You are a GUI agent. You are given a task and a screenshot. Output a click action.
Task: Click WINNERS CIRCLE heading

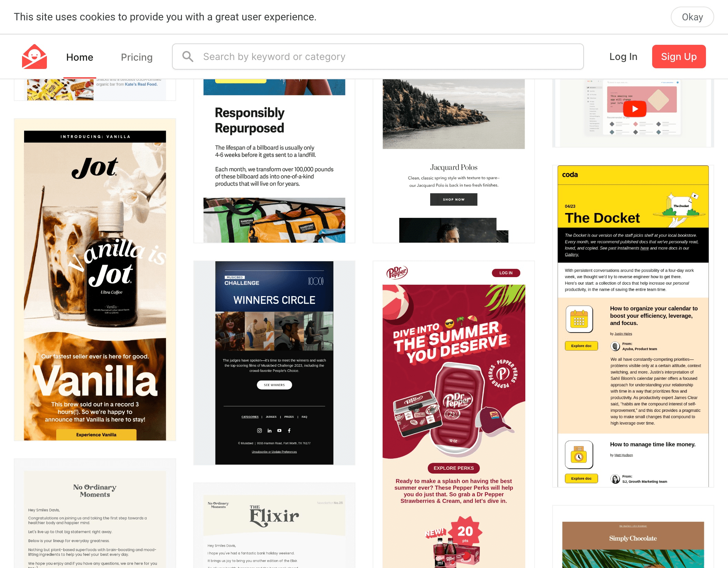pyautogui.click(x=274, y=300)
